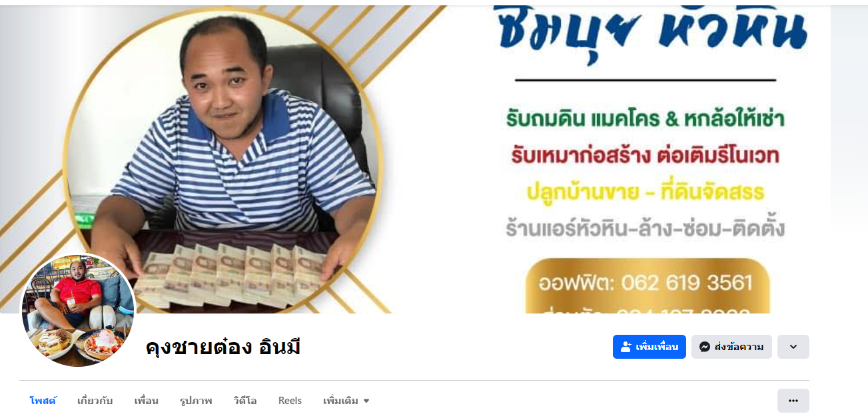Click the add friend person icon
Viewport: 868px width, 416px height.
click(x=626, y=347)
